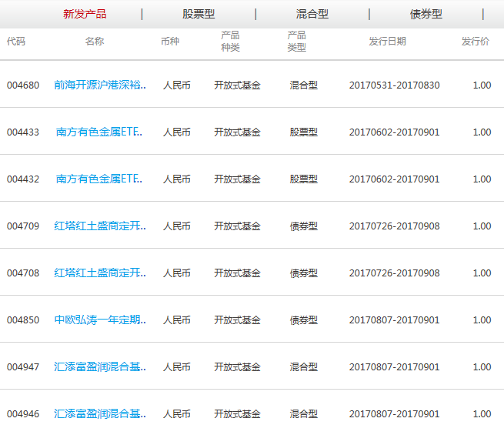Screen dimensions: 504x435
Task: Open 汇添富盈润混合基.. link in row 004947
Action: pos(100,366)
